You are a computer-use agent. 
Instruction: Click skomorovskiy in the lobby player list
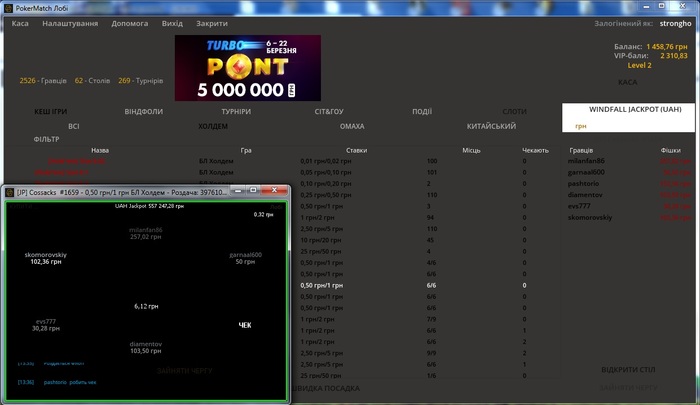point(590,217)
